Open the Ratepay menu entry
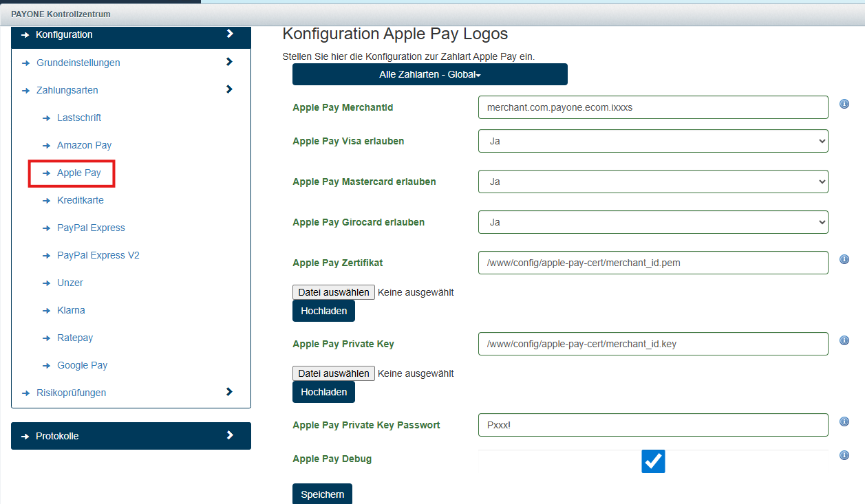The width and height of the screenshot is (865, 504). [75, 338]
